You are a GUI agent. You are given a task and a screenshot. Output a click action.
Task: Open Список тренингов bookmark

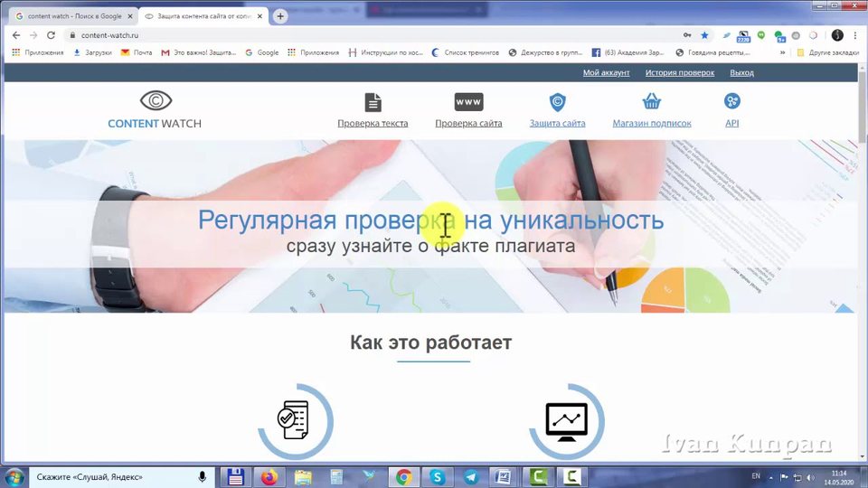click(465, 52)
